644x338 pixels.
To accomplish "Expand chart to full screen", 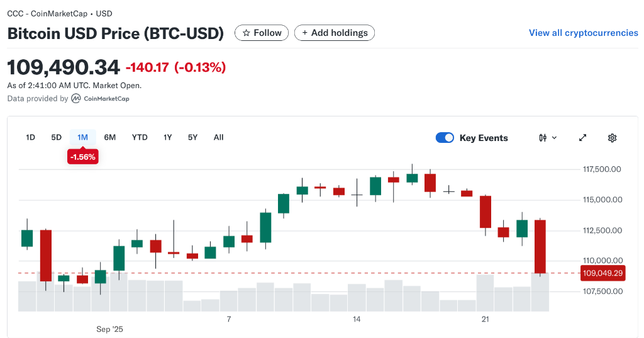I will point(582,138).
